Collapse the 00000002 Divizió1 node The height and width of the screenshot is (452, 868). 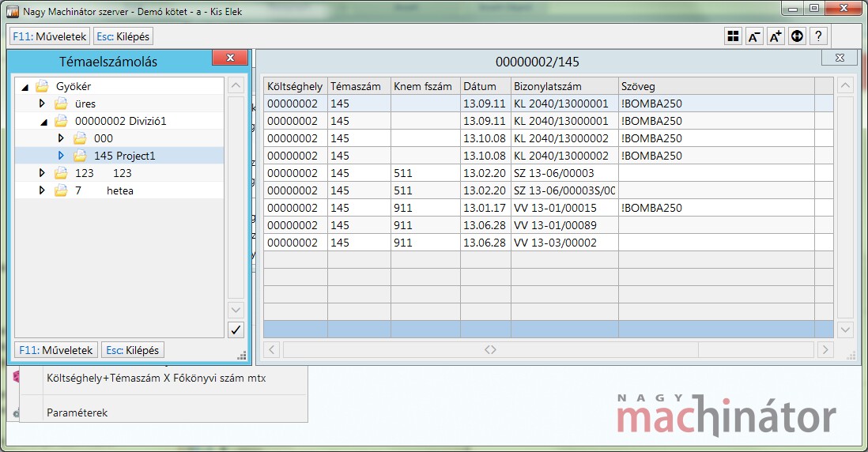coord(44,122)
